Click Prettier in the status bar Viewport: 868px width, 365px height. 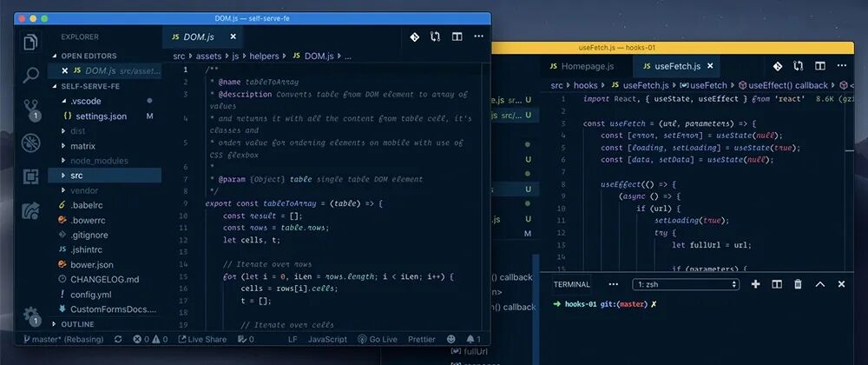pos(422,339)
